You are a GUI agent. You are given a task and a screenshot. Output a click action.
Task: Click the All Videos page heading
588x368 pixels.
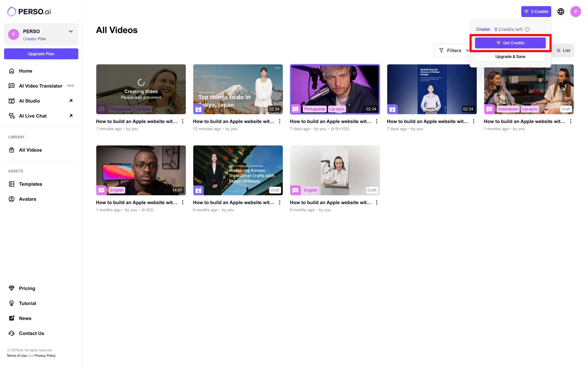(x=117, y=30)
